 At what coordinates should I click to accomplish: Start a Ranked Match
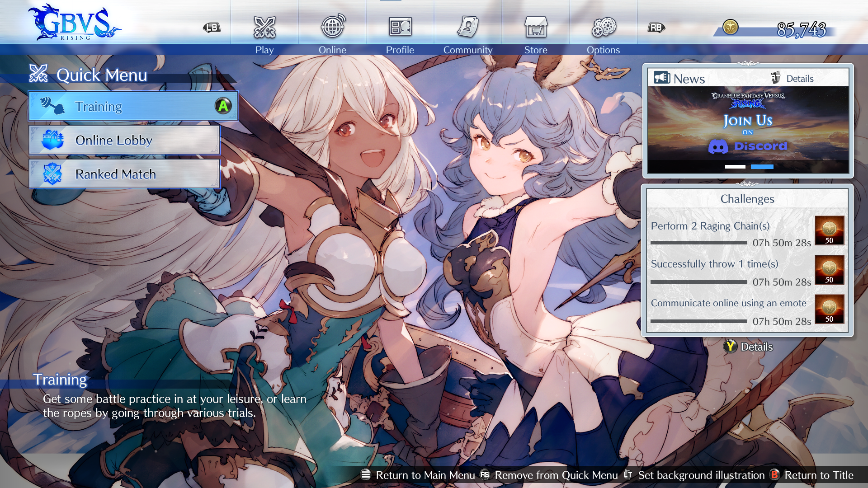click(125, 174)
